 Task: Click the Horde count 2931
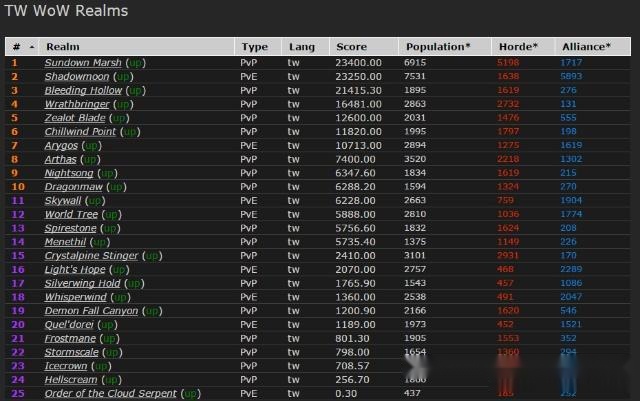(x=508, y=256)
